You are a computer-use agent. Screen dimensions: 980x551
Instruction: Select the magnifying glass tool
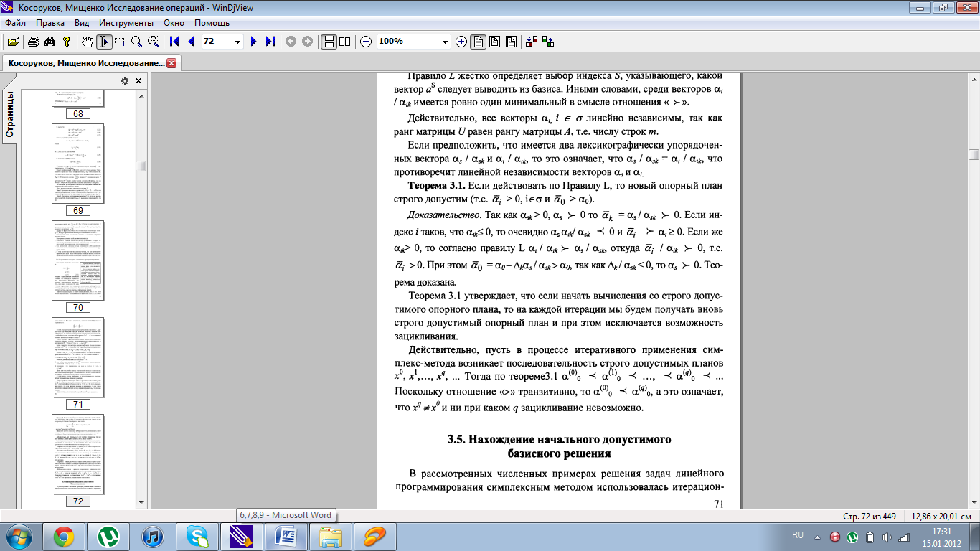point(136,42)
